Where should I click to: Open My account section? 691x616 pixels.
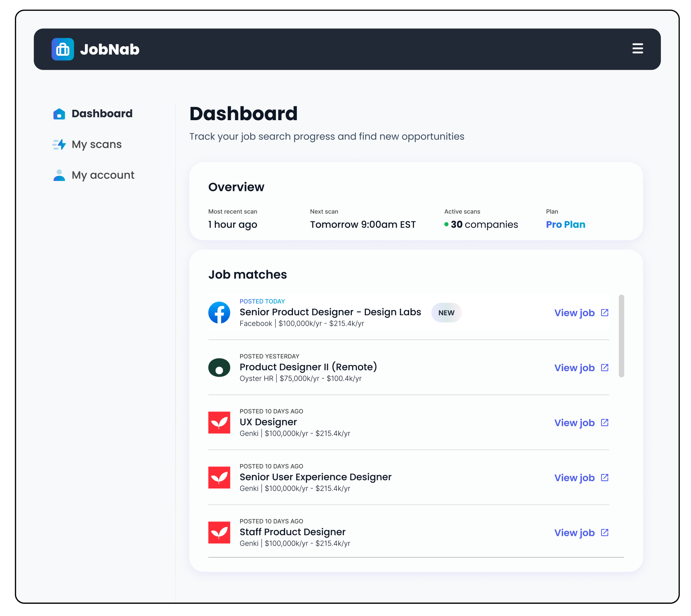click(103, 175)
